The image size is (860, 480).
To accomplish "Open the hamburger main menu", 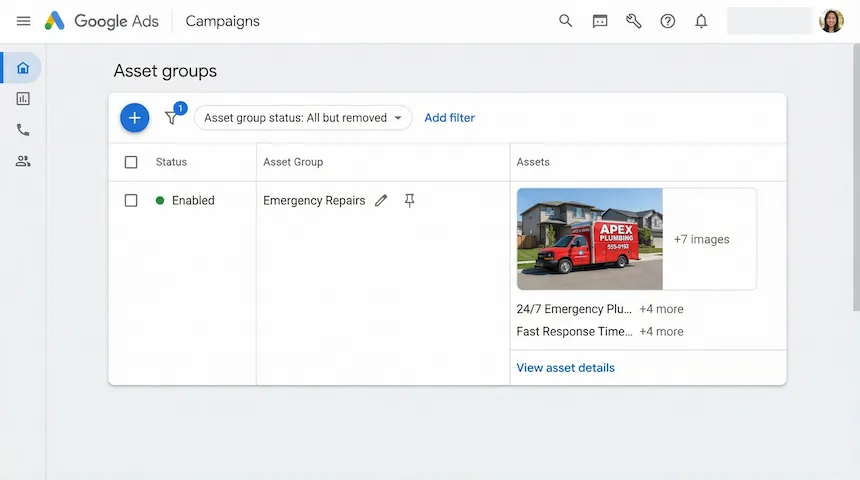I will click(23, 21).
